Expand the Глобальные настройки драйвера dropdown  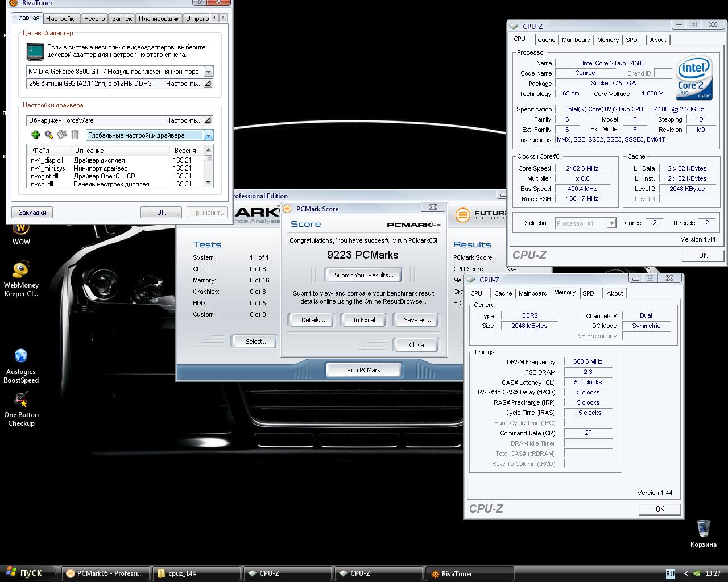(208, 135)
